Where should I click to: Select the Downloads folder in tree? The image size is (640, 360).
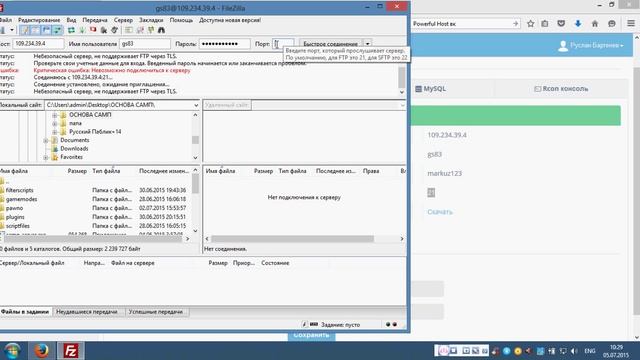[74, 149]
